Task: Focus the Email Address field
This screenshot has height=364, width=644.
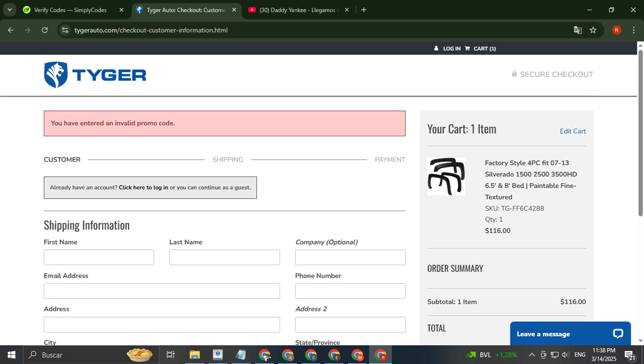Action: 162,291
